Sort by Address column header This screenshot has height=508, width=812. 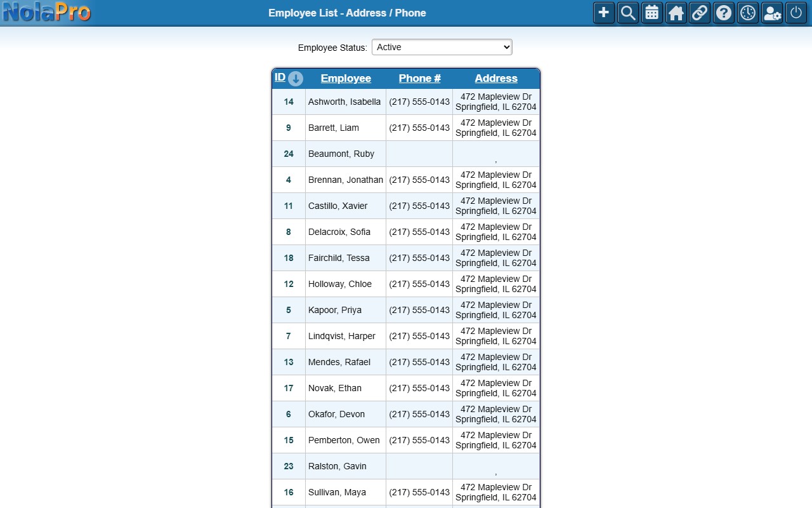pos(496,78)
